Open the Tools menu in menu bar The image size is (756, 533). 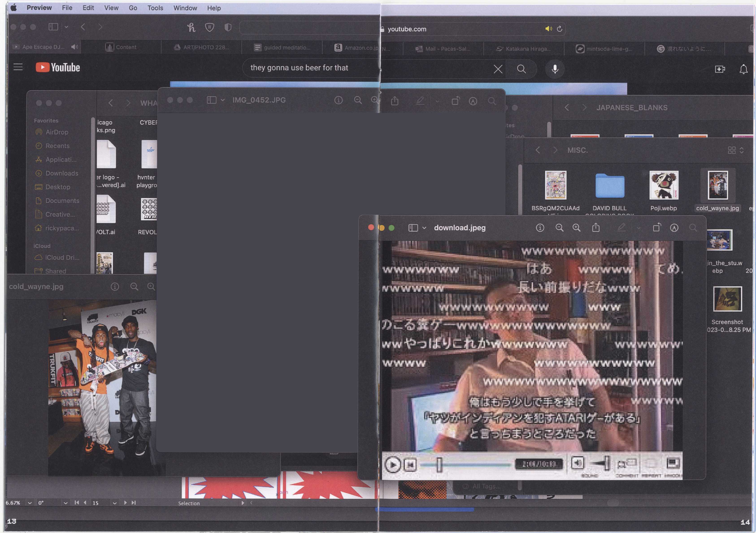point(155,8)
